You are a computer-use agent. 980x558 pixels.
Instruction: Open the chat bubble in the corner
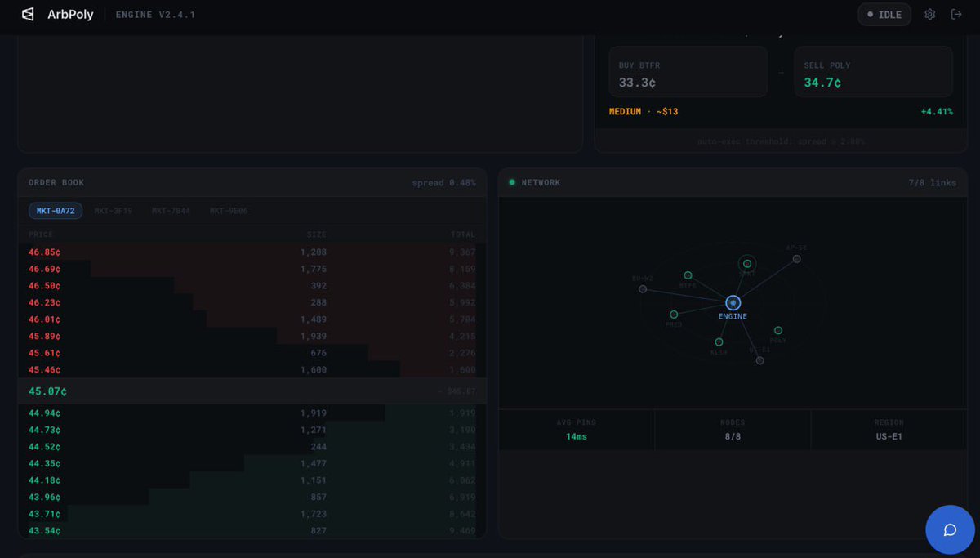(x=950, y=529)
